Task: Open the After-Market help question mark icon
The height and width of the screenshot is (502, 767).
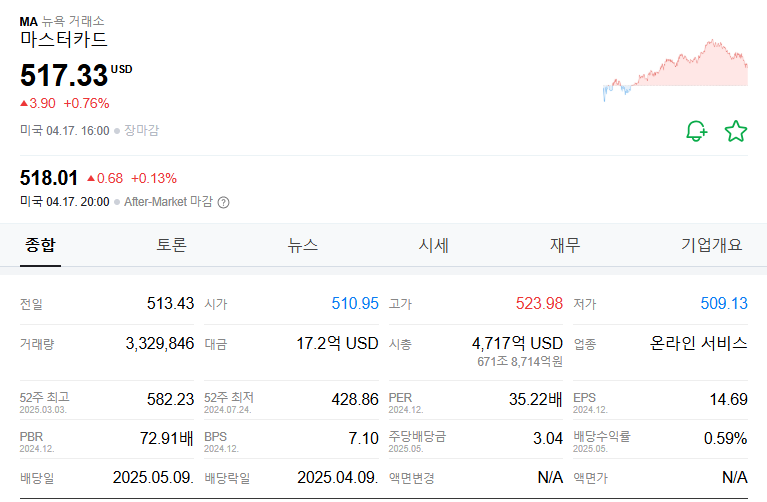Action: point(224,203)
